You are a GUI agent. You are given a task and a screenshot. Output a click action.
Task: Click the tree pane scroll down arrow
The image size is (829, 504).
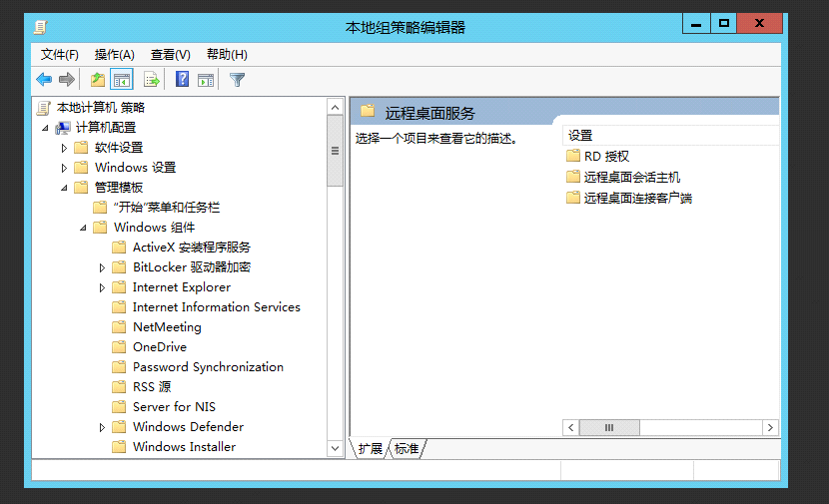pos(335,449)
